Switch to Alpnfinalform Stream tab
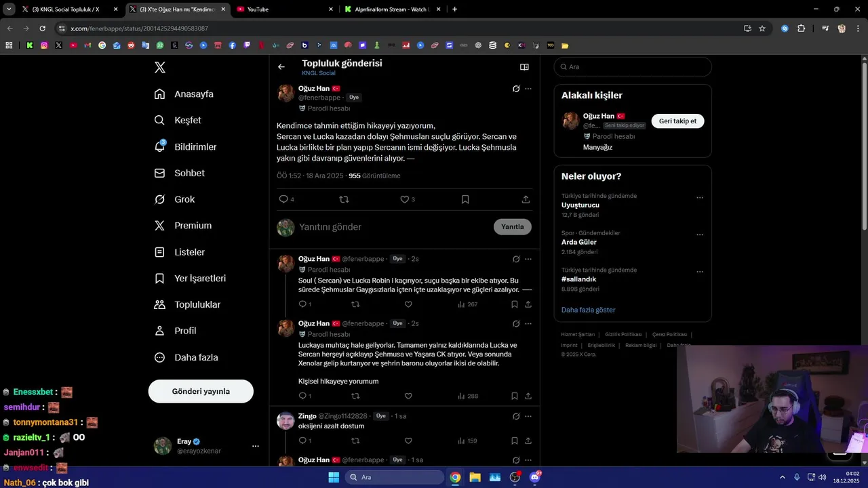 click(392, 9)
